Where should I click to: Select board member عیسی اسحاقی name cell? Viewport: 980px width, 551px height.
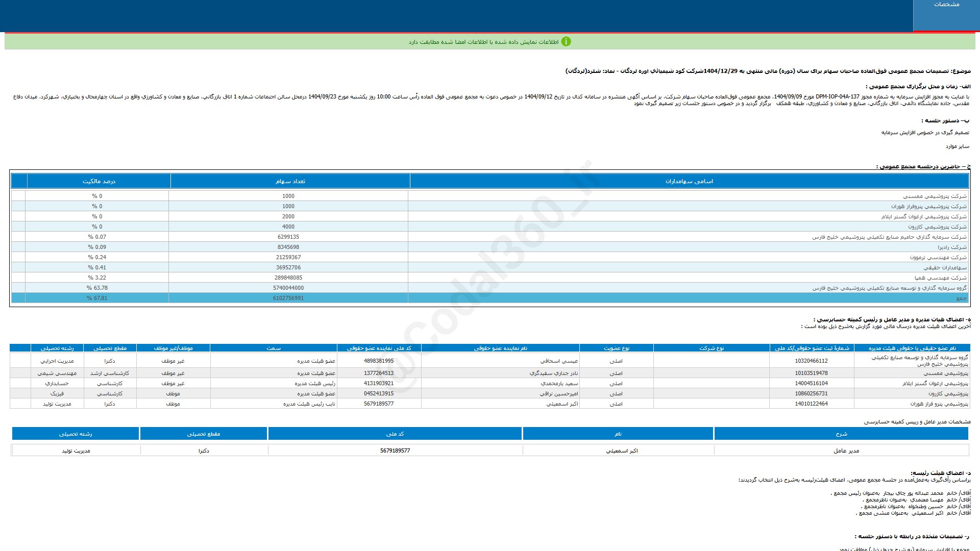click(x=559, y=361)
